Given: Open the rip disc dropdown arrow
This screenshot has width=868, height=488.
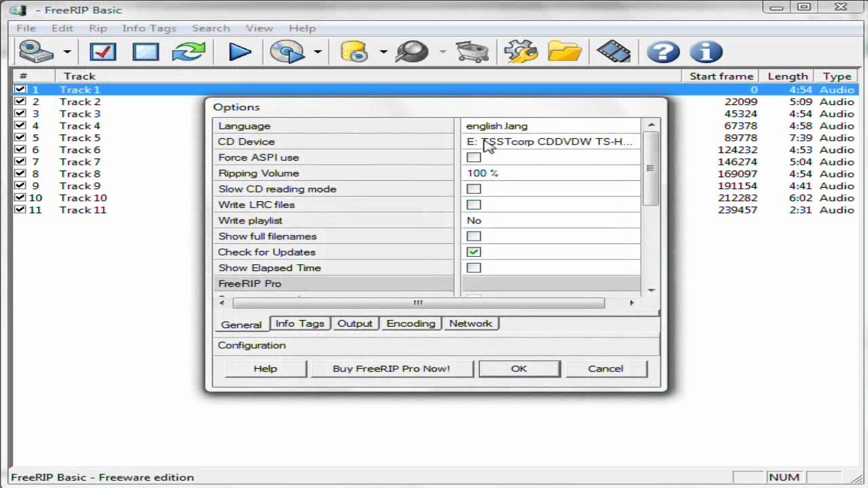Looking at the screenshot, I should coord(317,52).
